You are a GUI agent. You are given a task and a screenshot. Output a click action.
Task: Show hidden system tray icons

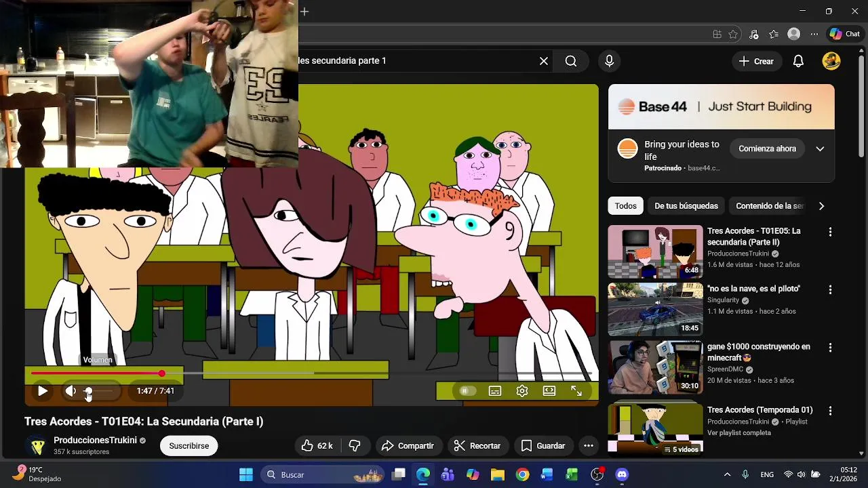point(727,474)
